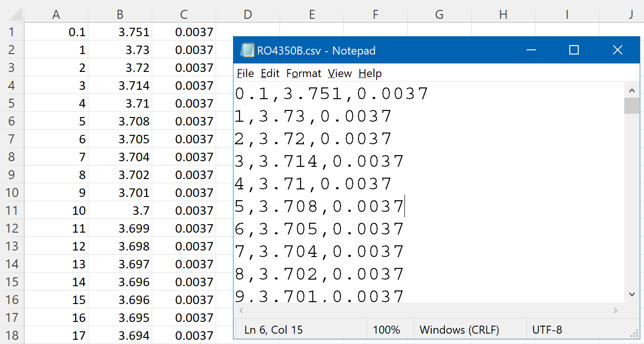The height and width of the screenshot is (344, 644).
Task: Click the Select All corner of spreadsheet
Action: pos(12,15)
